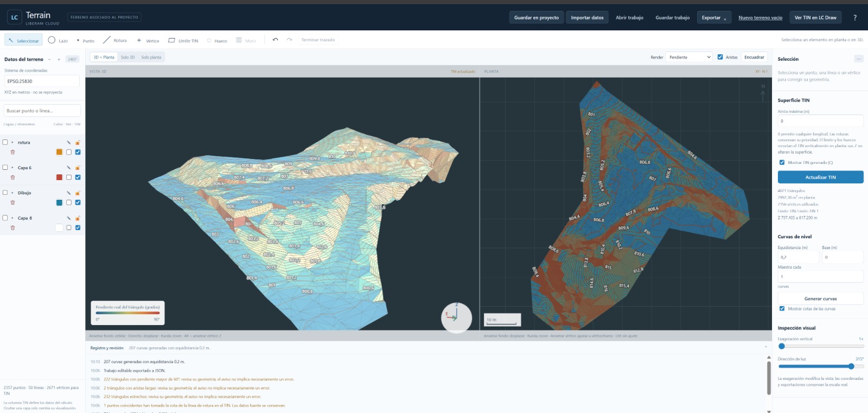This screenshot has width=868, height=413.
Task: Uncheck Mostrar TIN generado
Action: [782, 162]
